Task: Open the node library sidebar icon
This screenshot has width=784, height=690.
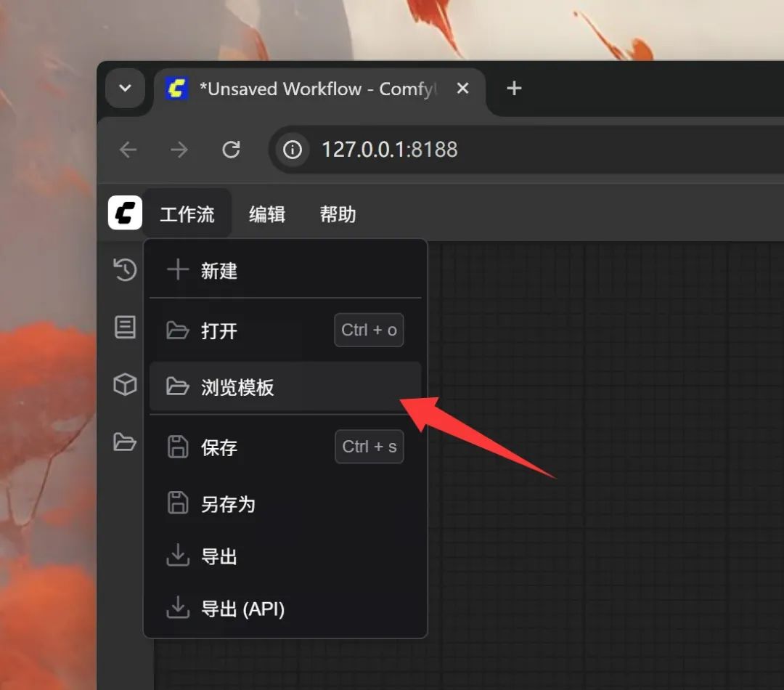Action: pos(125,327)
